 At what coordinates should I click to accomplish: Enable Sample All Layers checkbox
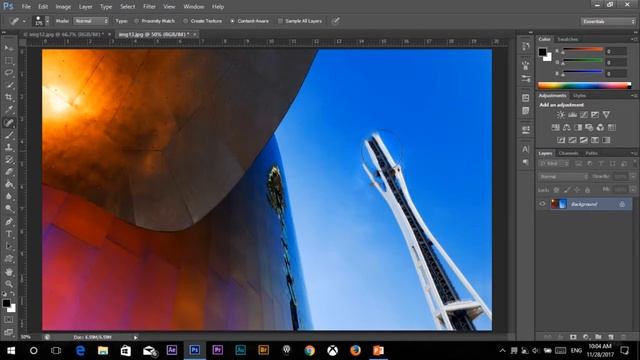[x=280, y=21]
